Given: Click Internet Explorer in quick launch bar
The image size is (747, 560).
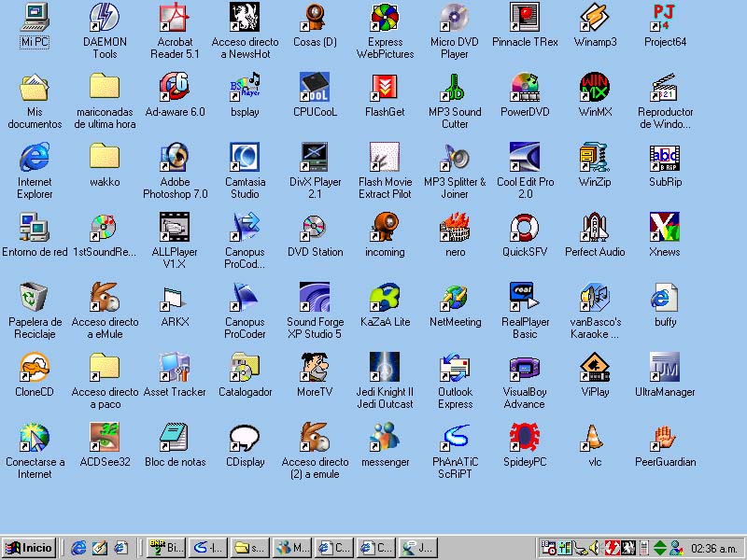Looking at the screenshot, I should click(79, 548).
